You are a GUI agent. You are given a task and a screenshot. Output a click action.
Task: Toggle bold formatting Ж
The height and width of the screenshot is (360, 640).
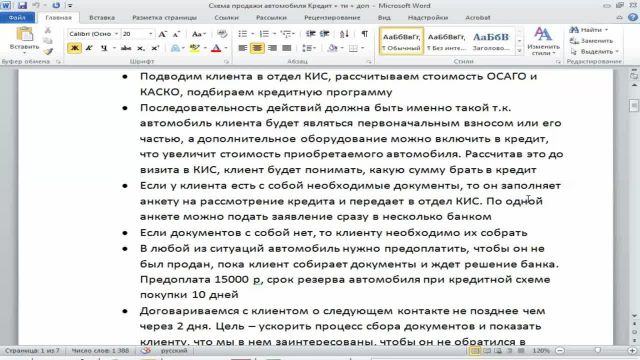click(x=74, y=48)
